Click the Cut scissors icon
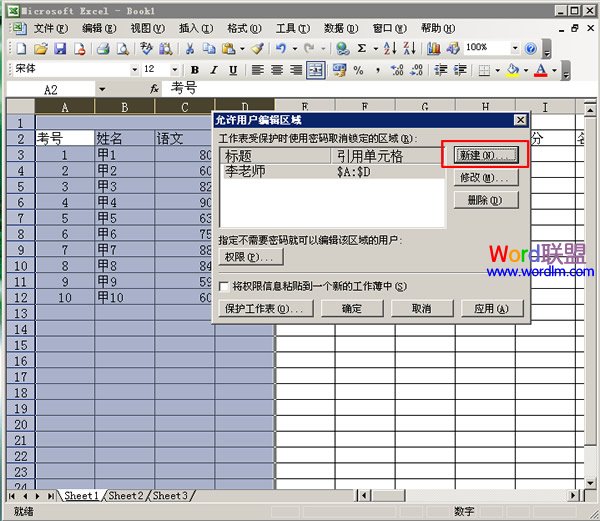Screen dimensions: 600x521 click(x=190, y=48)
